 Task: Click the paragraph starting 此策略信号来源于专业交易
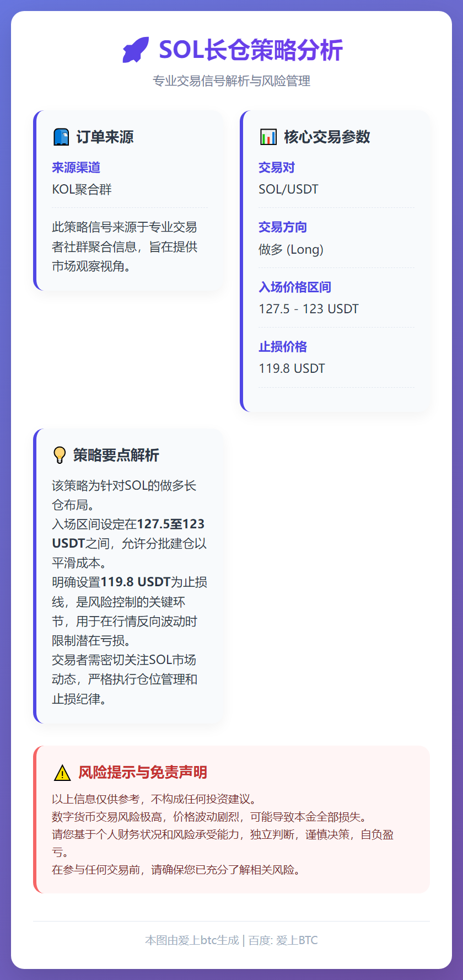click(125, 247)
